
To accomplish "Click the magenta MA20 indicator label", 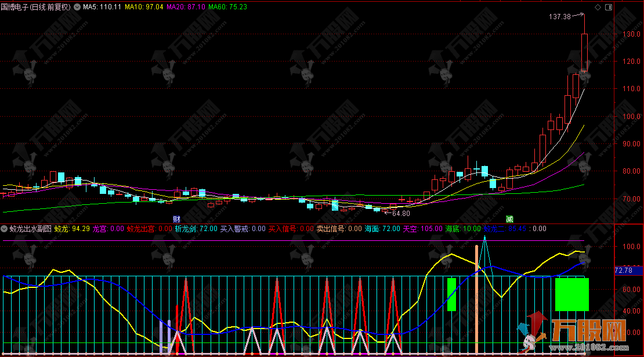I will (x=186, y=7).
